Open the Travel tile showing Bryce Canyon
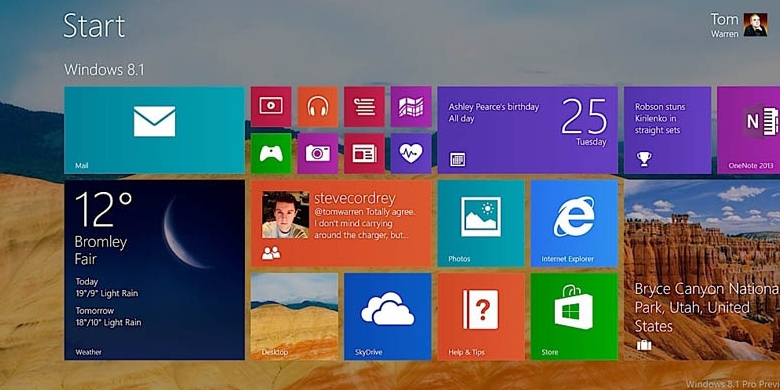This screenshot has width=780, height=390. (x=702, y=270)
